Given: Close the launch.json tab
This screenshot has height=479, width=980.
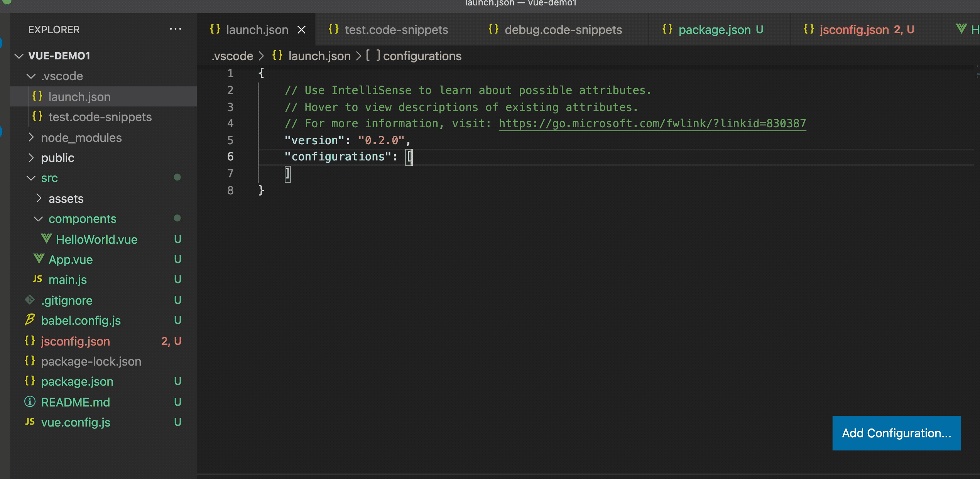Looking at the screenshot, I should (x=301, y=30).
